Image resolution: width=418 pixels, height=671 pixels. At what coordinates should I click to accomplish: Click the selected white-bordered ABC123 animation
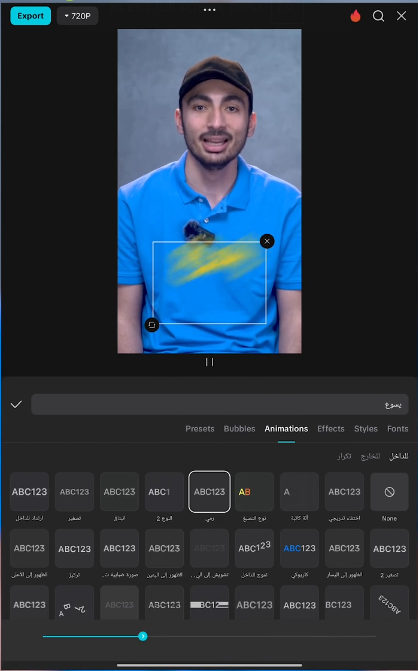coord(209,492)
